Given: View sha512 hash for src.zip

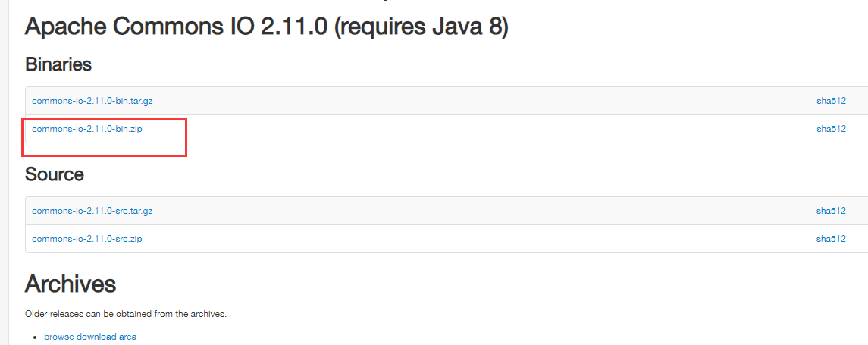Looking at the screenshot, I should 831,240.
